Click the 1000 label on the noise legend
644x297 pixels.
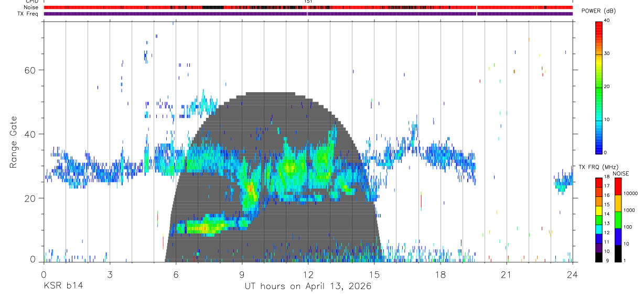coord(629,210)
